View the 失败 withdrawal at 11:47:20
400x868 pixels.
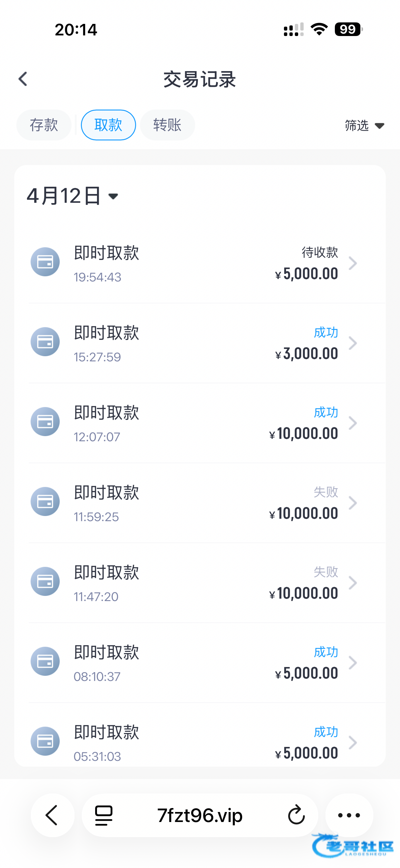[202, 583]
